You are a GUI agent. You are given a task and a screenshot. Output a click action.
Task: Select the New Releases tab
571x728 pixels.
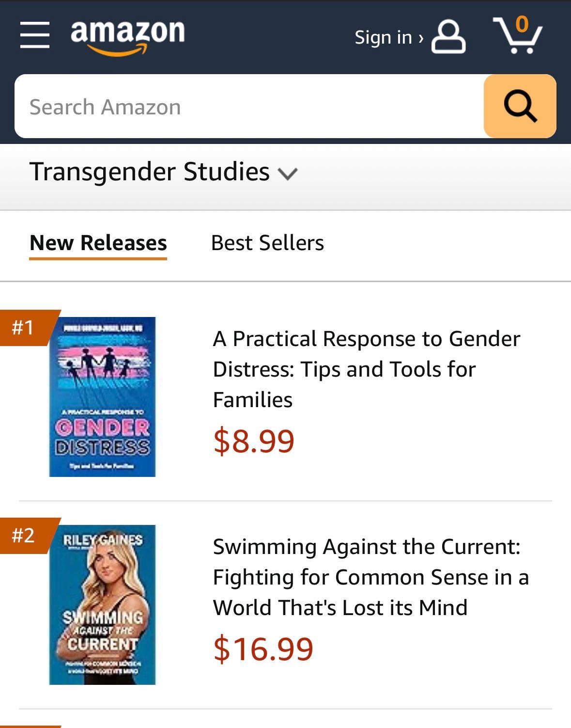point(97,243)
